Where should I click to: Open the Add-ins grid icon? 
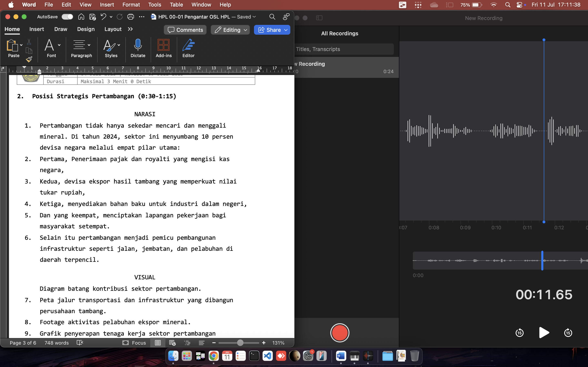tap(164, 45)
